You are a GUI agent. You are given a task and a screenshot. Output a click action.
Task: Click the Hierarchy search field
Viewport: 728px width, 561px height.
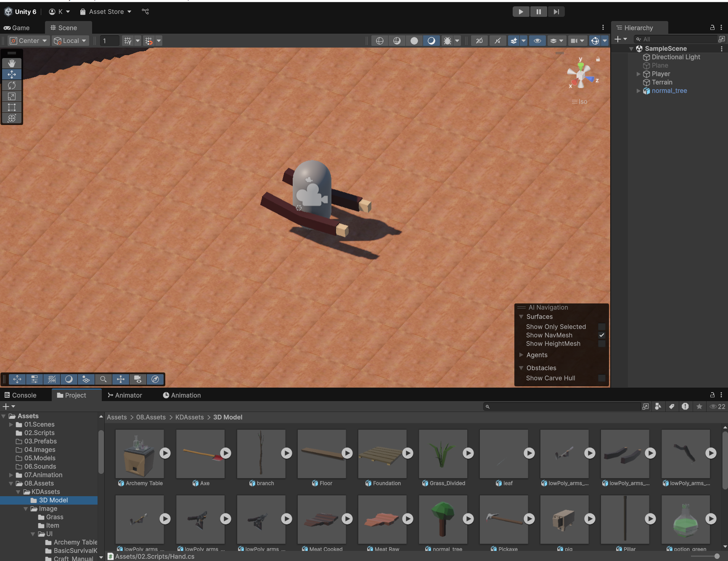[x=675, y=39]
